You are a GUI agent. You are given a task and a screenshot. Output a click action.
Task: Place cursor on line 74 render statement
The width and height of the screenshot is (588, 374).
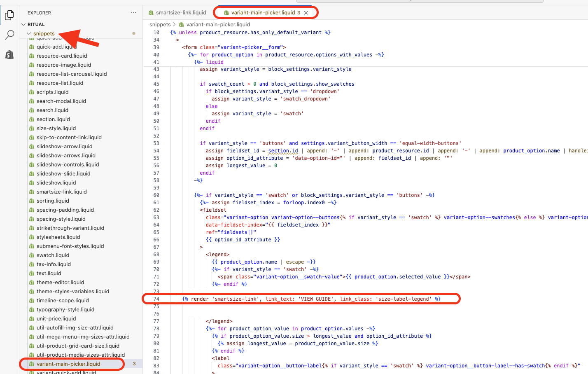click(x=311, y=299)
